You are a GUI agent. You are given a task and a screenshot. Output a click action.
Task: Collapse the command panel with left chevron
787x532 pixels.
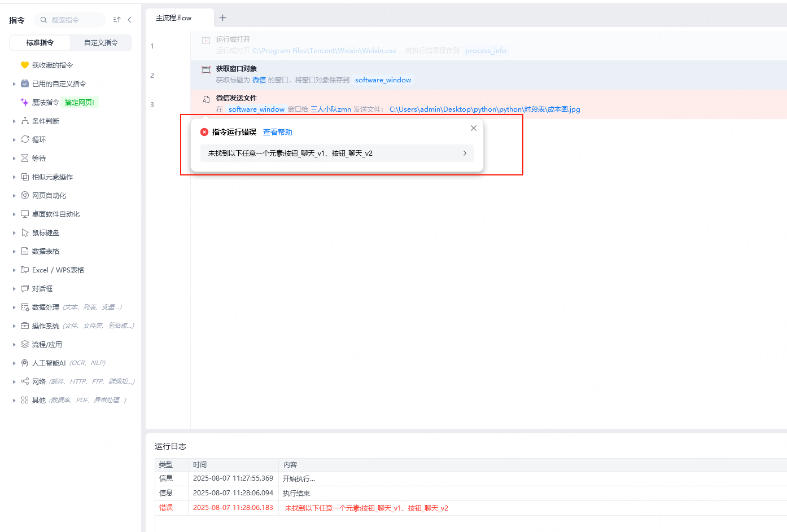coord(130,20)
